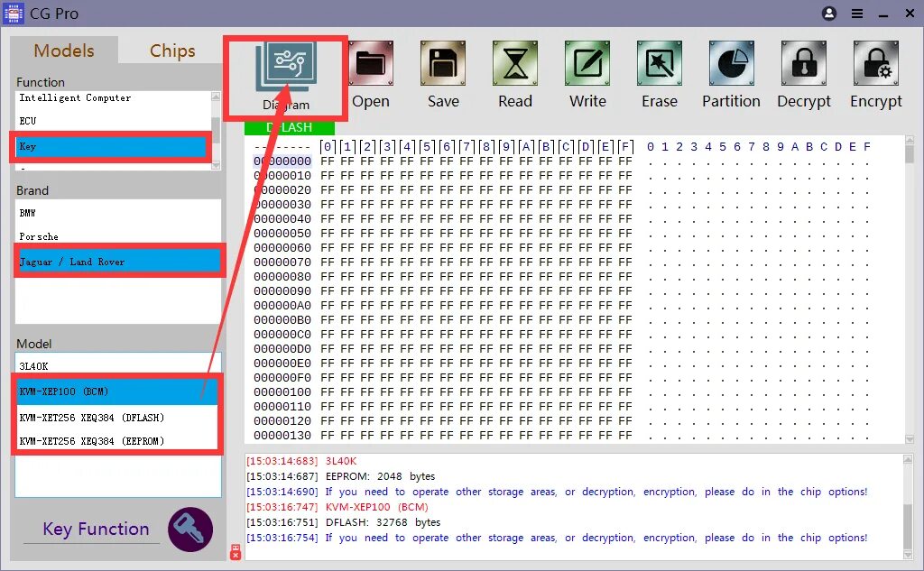Click the CG Pro app logo
This screenshot has height=571, width=924.
pyautogui.click(x=13, y=13)
